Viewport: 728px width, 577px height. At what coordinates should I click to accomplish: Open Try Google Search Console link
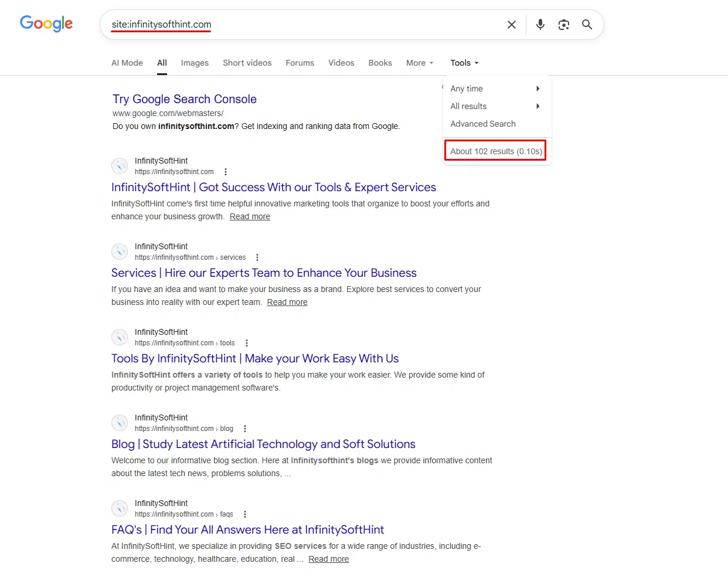point(185,99)
